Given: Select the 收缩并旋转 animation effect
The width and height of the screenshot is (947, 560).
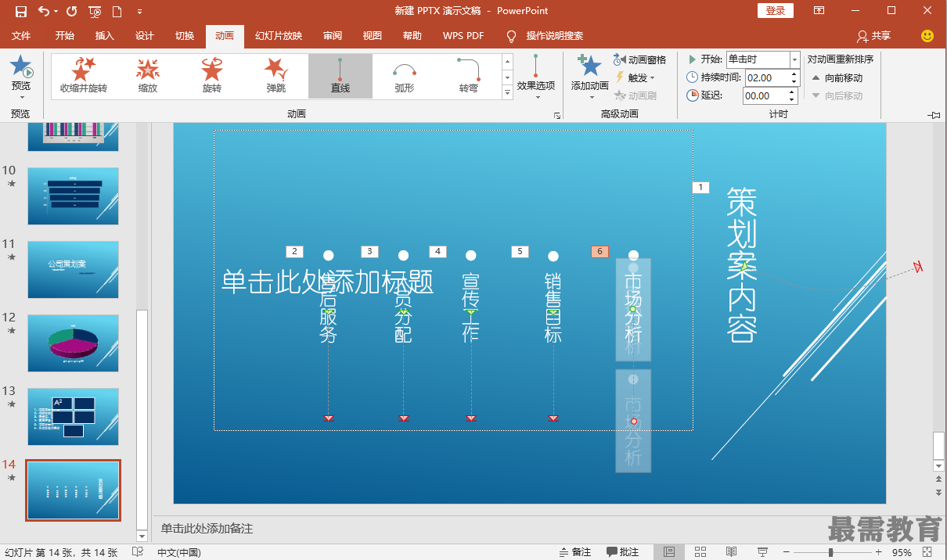Looking at the screenshot, I should (83, 76).
